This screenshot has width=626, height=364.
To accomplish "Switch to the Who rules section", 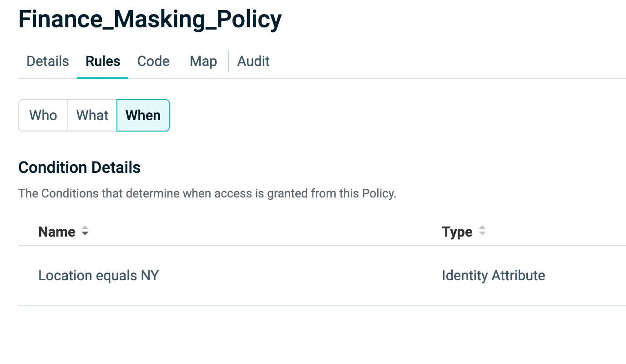I will point(43,116).
